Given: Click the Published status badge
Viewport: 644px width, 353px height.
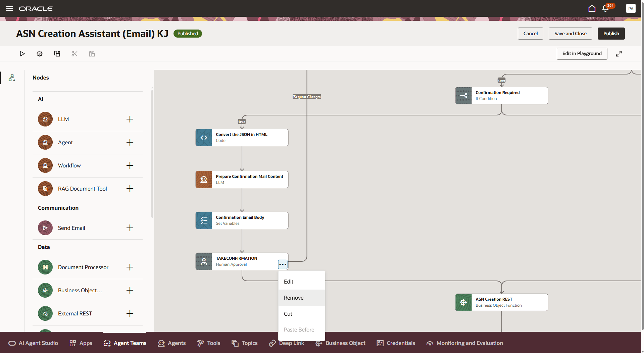Looking at the screenshot, I should pos(188,34).
